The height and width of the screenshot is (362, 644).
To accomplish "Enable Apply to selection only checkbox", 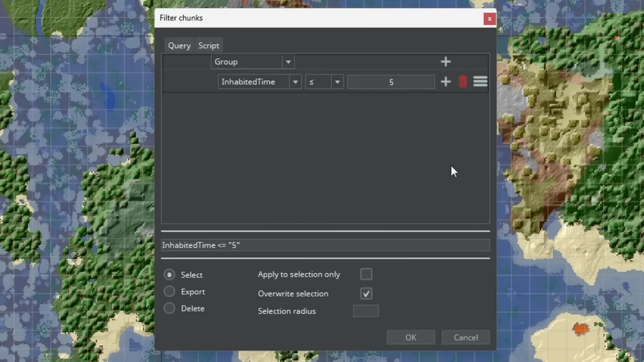I will point(366,274).
